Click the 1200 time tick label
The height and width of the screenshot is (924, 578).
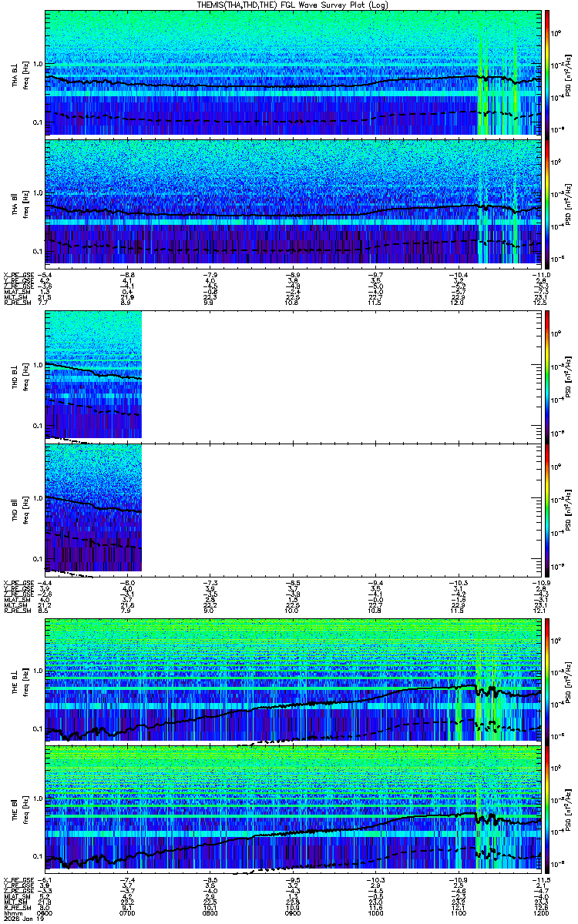[x=540, y=912]
